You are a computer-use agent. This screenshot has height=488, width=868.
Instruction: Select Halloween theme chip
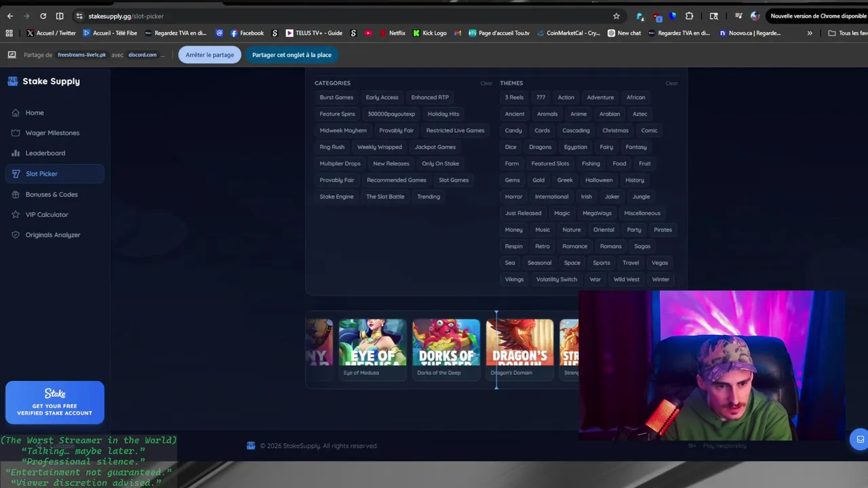[x=599, y=180]
